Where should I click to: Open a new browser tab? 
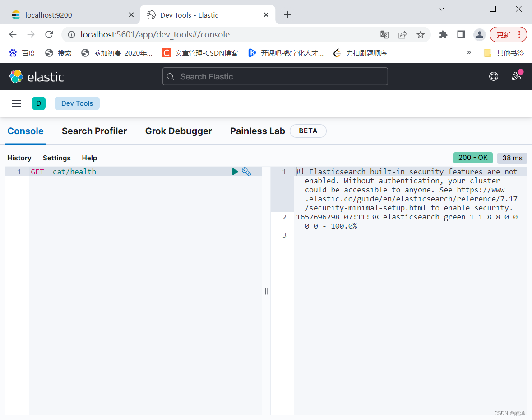pos(287,14)
